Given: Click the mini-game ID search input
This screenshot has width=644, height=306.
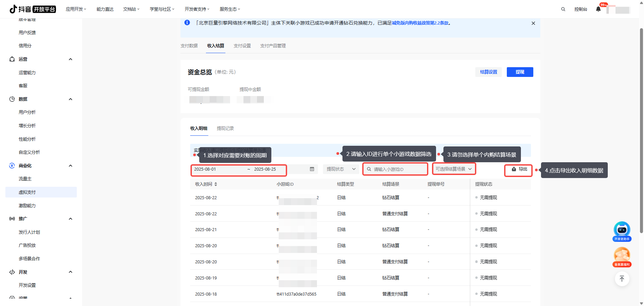Looking at the screenshot, I should [397, 169].
